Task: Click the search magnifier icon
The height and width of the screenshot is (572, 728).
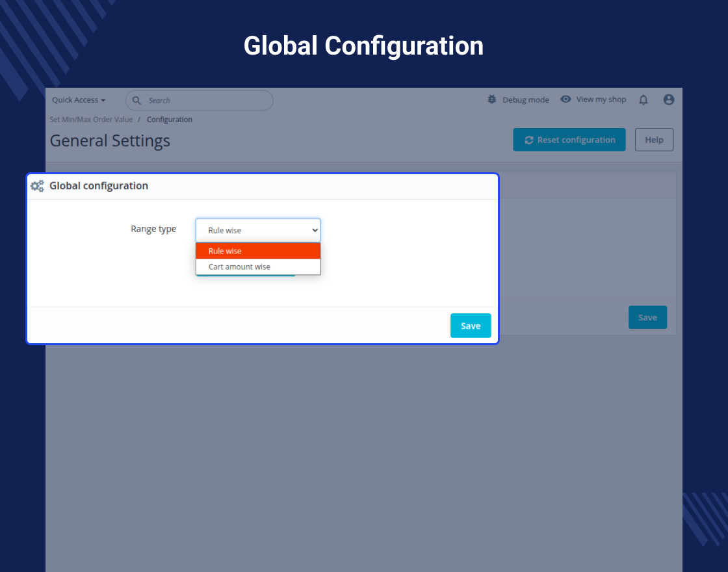Action: pos(136,100)
